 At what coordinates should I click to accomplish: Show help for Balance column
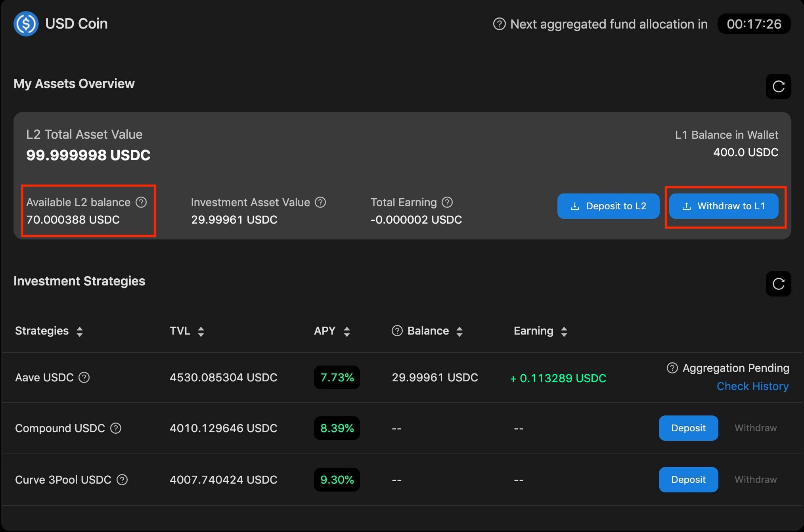click(397, 331)
